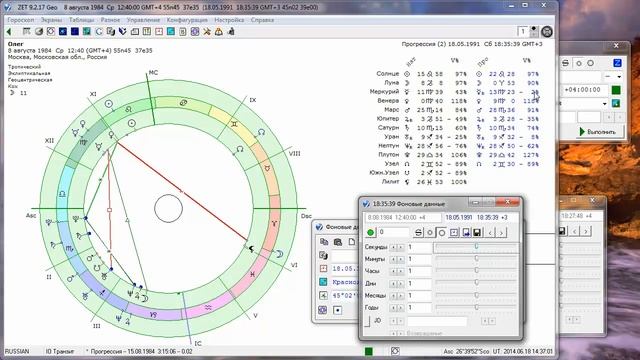Select the small circle mode in front dialog
This screenshot has height=360, width=640.
tap(430, 233)
